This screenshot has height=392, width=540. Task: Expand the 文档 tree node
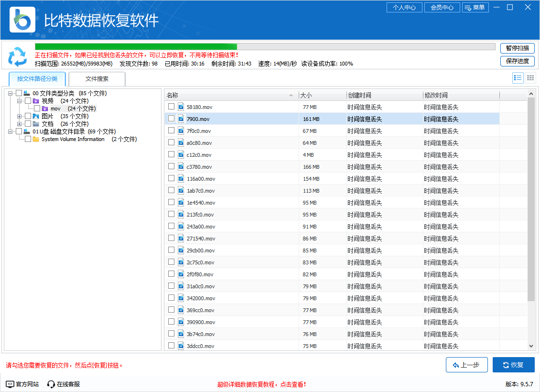click(x=19, y=124)
